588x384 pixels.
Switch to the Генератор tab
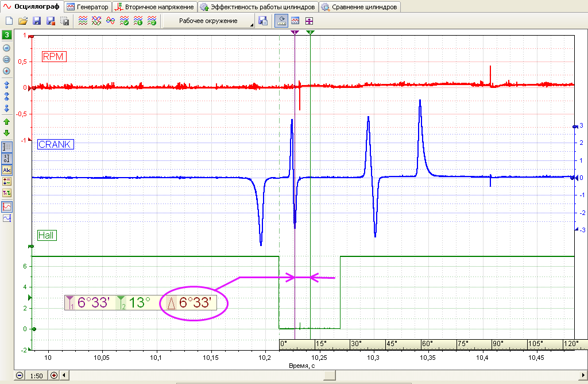coord(88,7)
